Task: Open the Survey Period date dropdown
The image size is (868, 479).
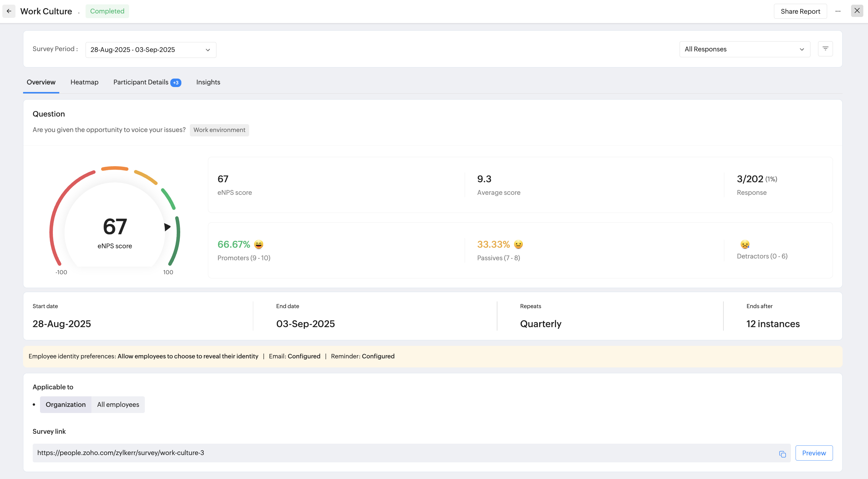Action: coord(151,50)
